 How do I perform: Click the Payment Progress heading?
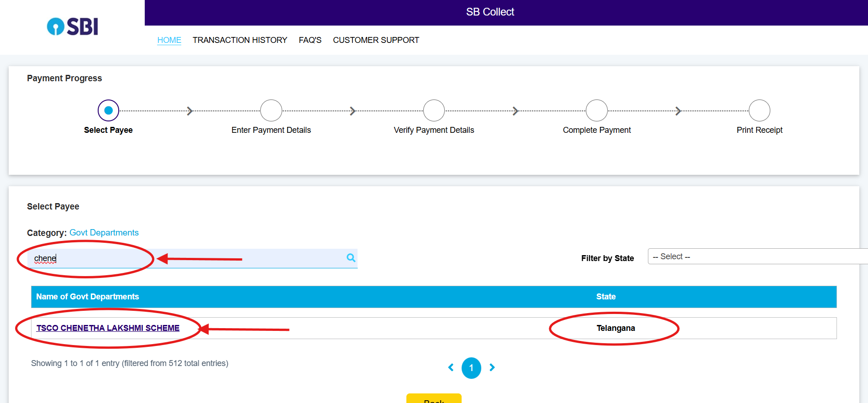click(x=64, y=78)
